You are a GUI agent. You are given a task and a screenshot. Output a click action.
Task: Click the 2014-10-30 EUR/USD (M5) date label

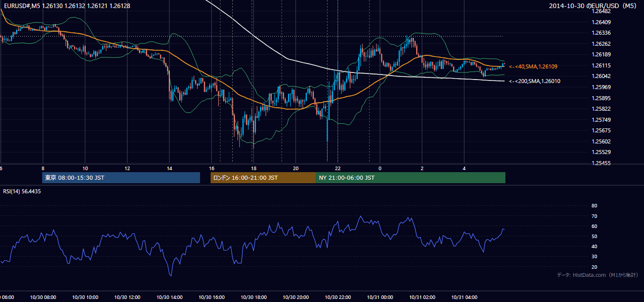tap(593, 6)
